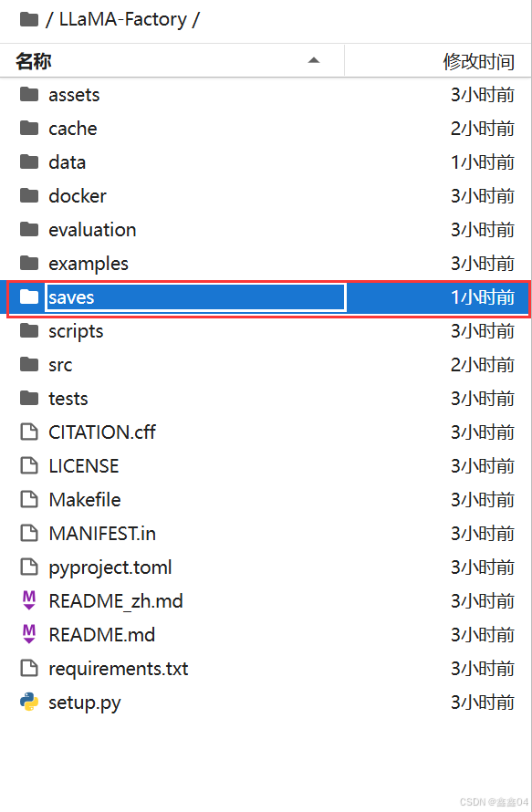Open the data folder
Screen dimensions: 532x812
266,162
